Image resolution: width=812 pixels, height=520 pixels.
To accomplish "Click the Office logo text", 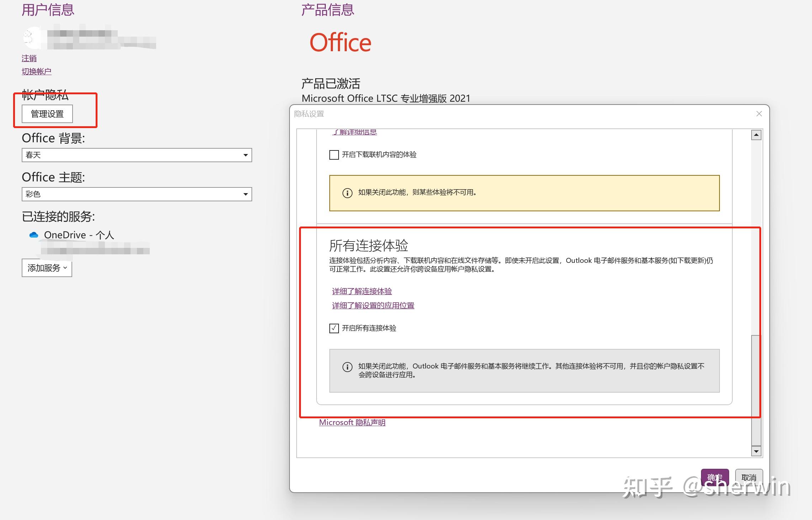I will pyautogui.click(x=340, y=43).
